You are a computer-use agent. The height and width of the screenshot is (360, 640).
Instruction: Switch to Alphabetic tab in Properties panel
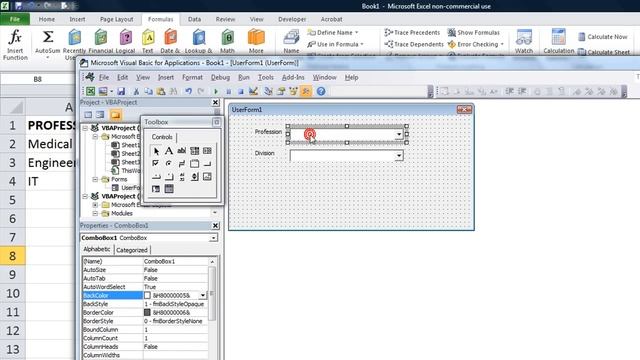97,249
